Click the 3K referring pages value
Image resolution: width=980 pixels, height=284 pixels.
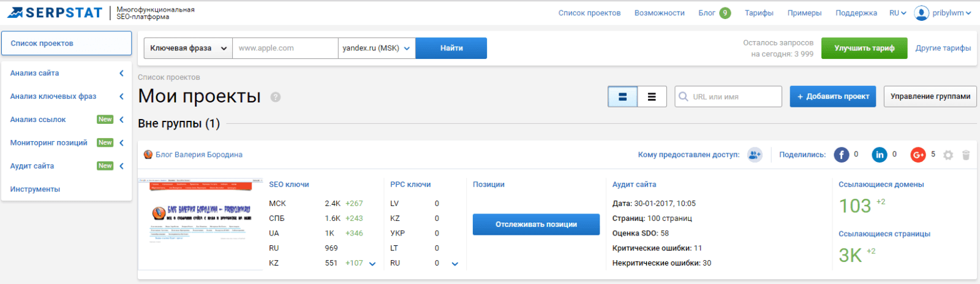pos(850,256)
